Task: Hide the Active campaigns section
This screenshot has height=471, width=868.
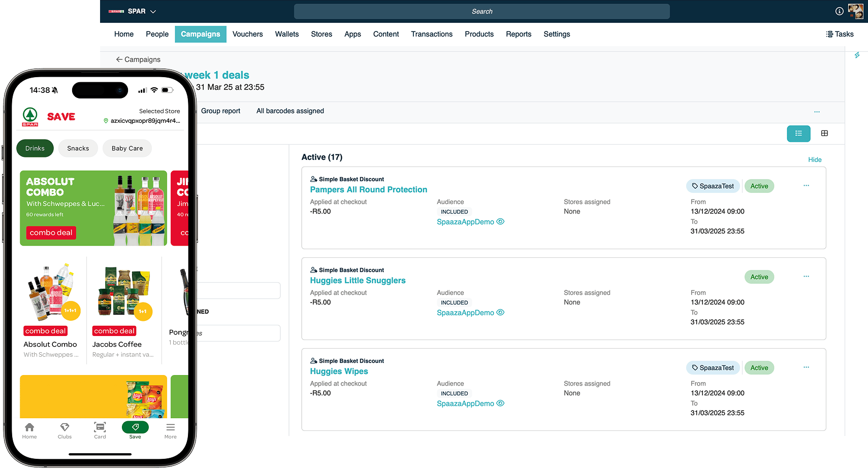Action: click(x=815, y=159)
